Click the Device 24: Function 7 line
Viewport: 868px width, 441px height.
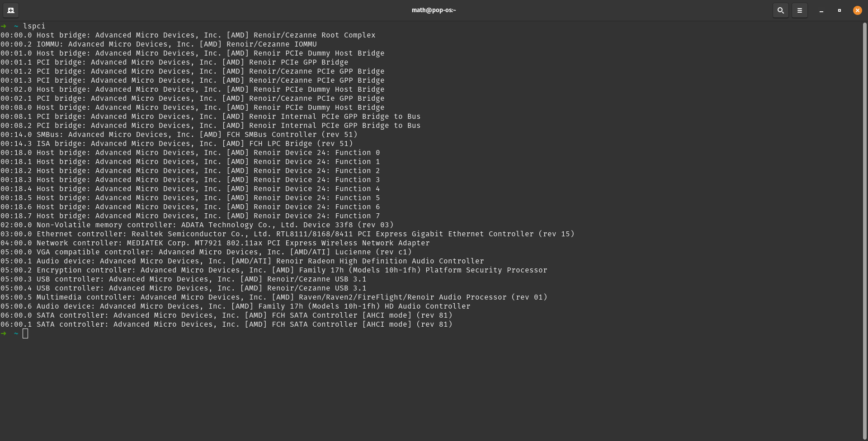pos(190,216)
